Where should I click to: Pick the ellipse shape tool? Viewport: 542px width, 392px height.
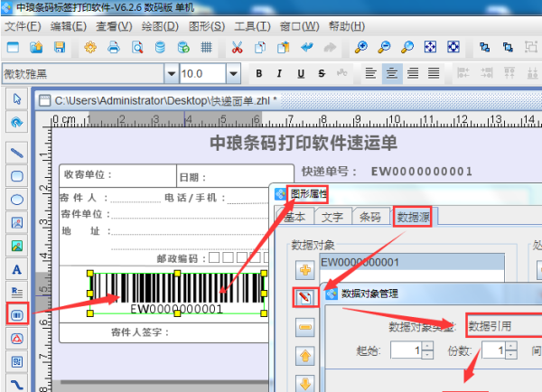pyautogui.click(x=15, y=199)
